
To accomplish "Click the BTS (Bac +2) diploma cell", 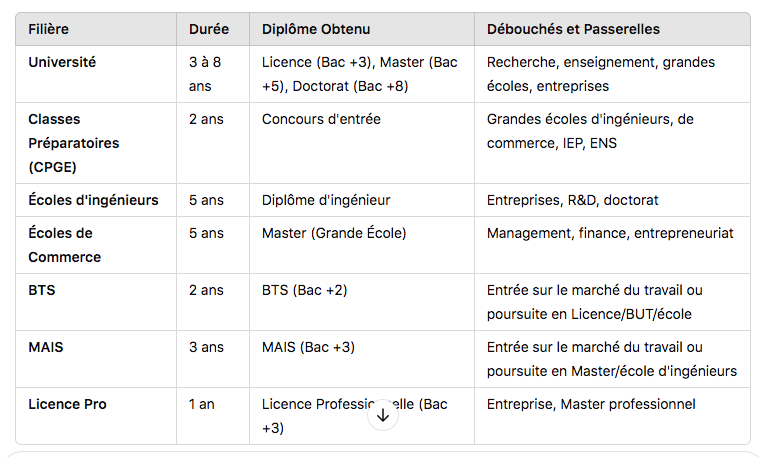I will [x=304, y=290].
